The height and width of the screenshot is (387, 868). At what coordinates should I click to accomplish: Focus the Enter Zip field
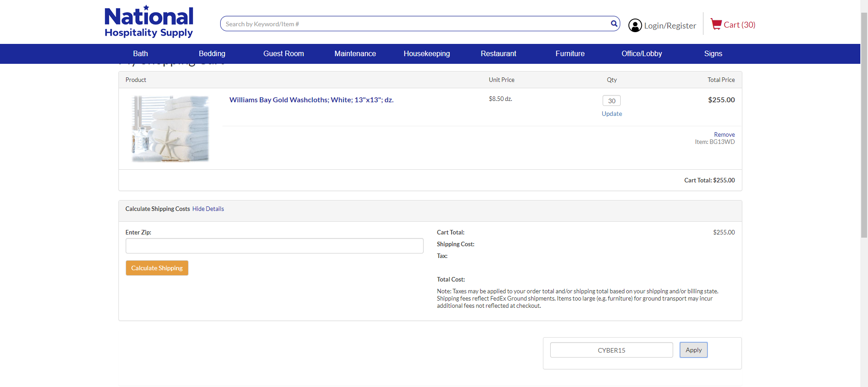tap(274, 246)
